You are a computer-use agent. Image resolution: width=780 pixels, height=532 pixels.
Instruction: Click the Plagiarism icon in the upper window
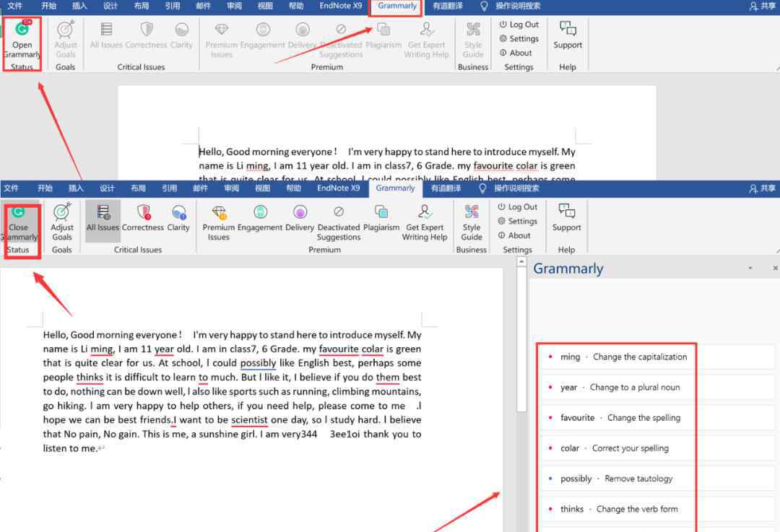(383, 30)
